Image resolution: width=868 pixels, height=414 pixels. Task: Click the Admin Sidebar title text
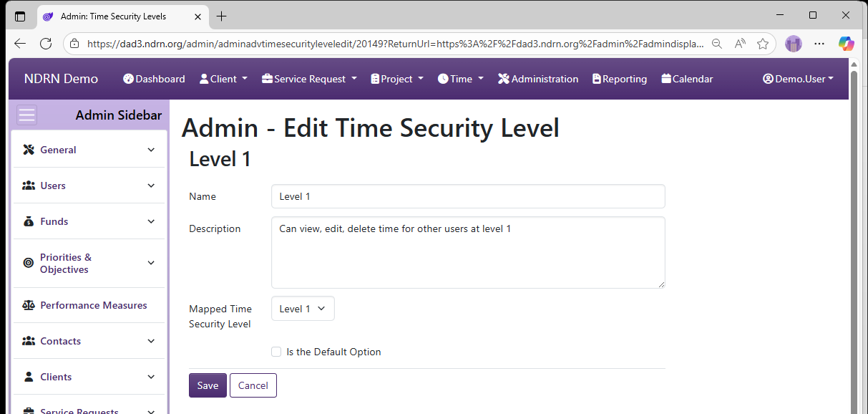pyautogui.click(x=119, y=115)
